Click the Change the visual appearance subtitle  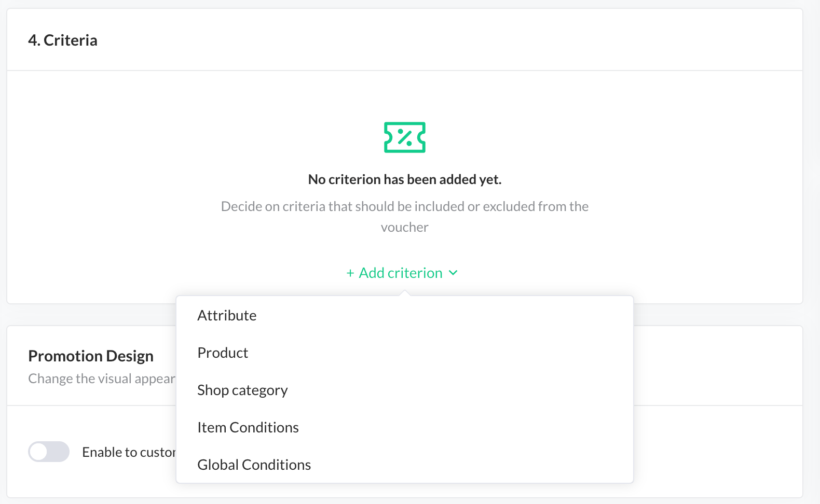point(102,379)
